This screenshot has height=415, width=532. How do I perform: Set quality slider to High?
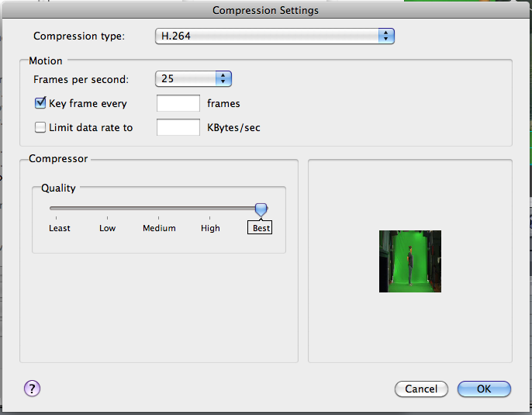[210, 228]
